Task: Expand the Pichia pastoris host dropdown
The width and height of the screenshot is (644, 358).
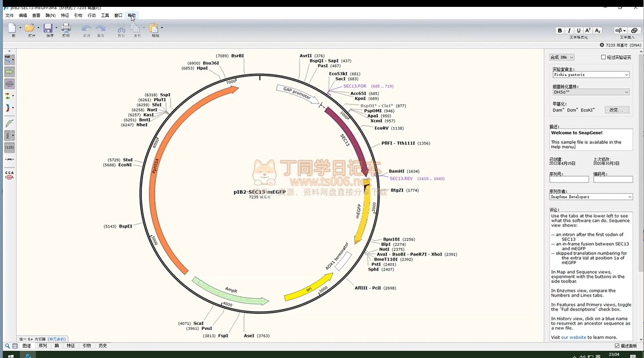Action: click(x=591, y=74)
